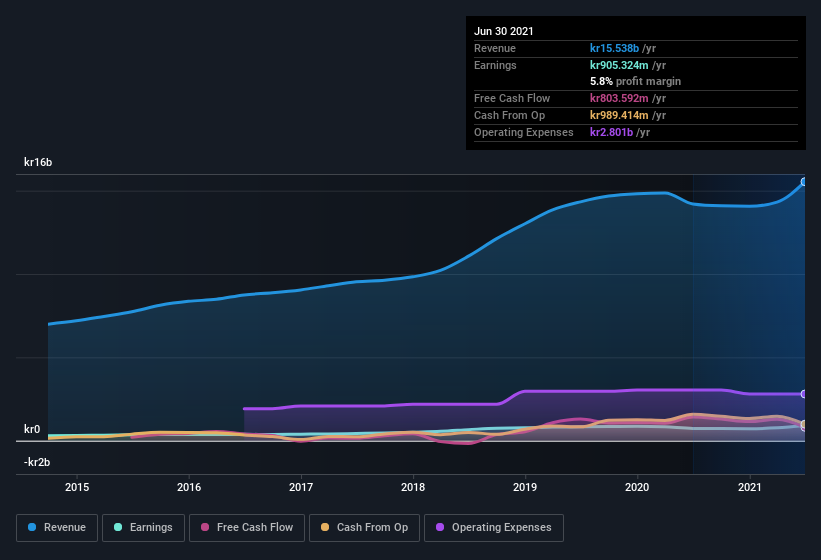Image resolution: width=821 pixels, height=560 pixels.
Task: Click the 2020 x-axis label
Action: click(x=637, y=487)
